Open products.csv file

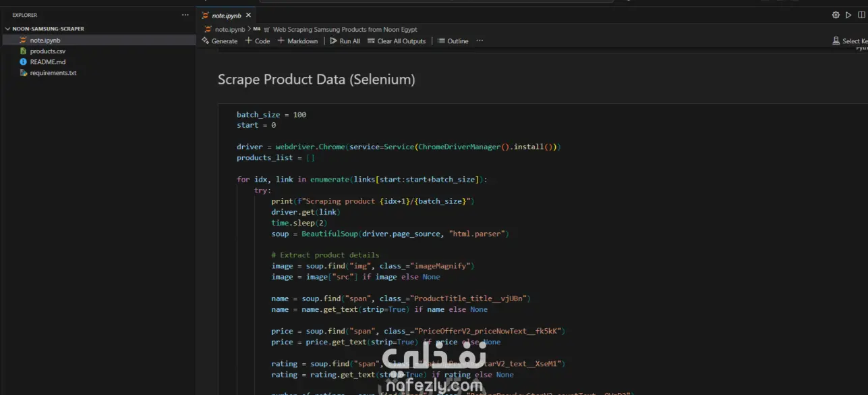point(47,51)
